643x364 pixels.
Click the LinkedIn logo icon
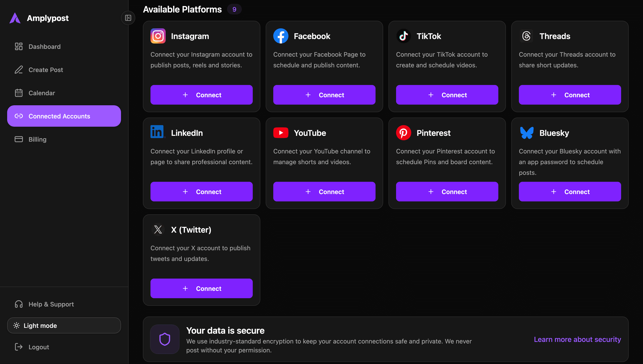(157, 132)
